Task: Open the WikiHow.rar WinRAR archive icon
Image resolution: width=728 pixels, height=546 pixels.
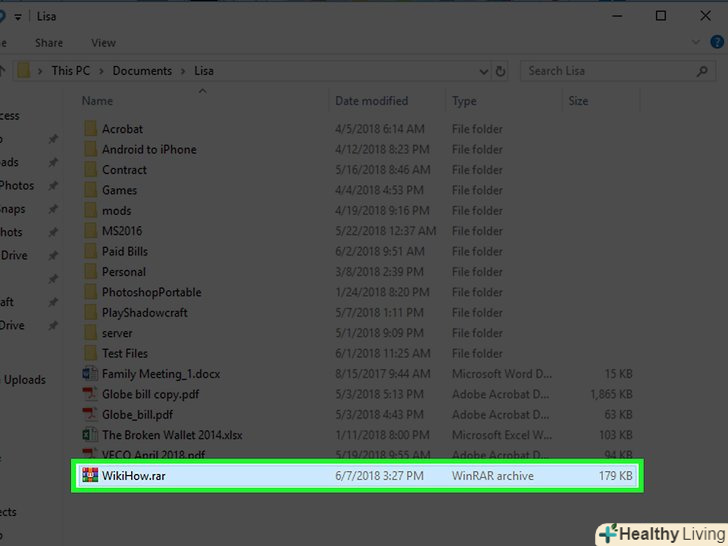Action: (90, 475)
